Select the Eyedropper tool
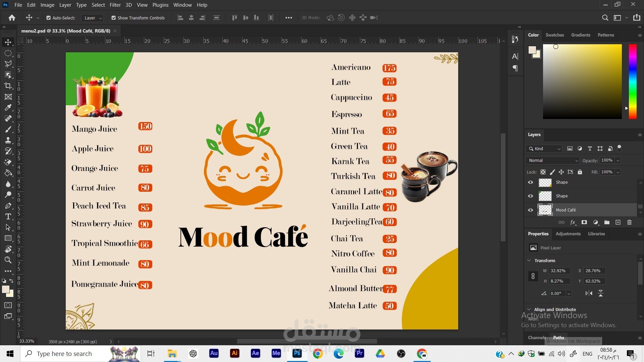Image resolution: width=644 pixels, height=362 pixels. click(x=8, y=108)
